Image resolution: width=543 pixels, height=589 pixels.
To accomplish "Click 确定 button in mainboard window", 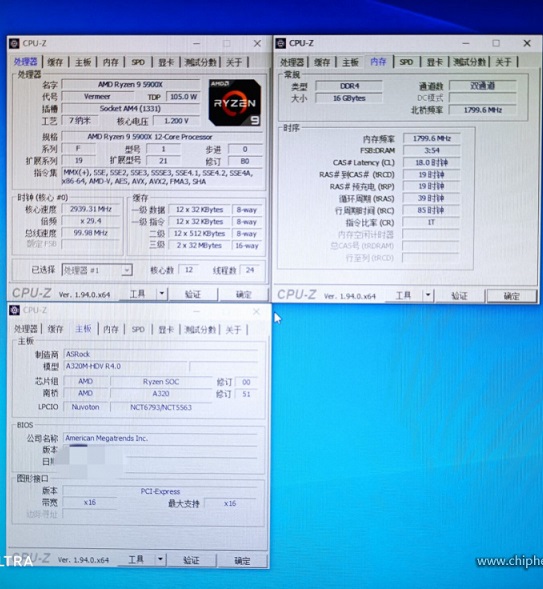I will point(242,560).
